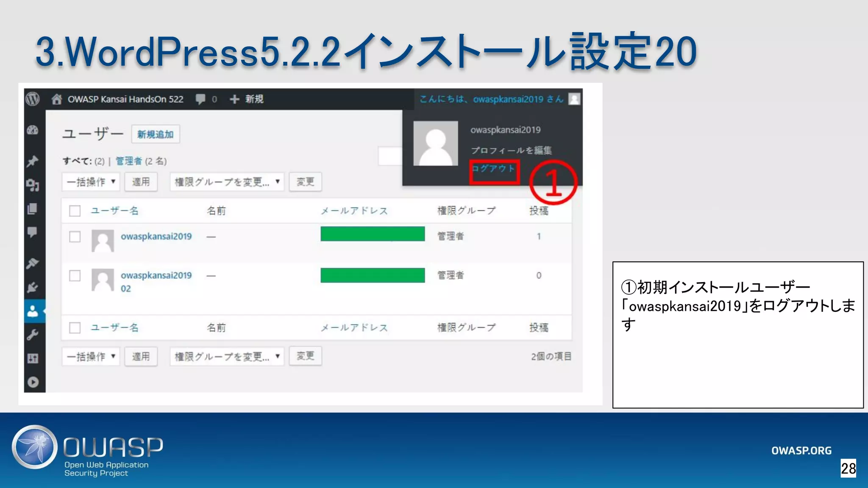Click 管理者 role in first row

451,236
